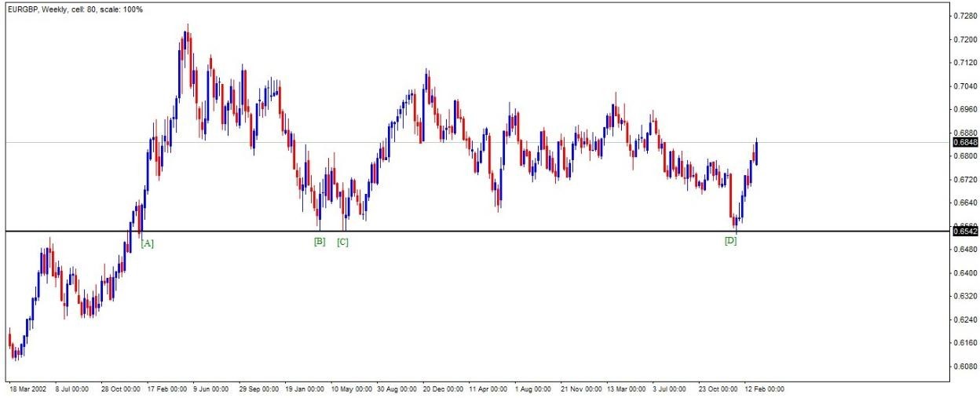Click the 0.6800 price axis label
The image size is (980, 398).
click(x=965, y=156)
